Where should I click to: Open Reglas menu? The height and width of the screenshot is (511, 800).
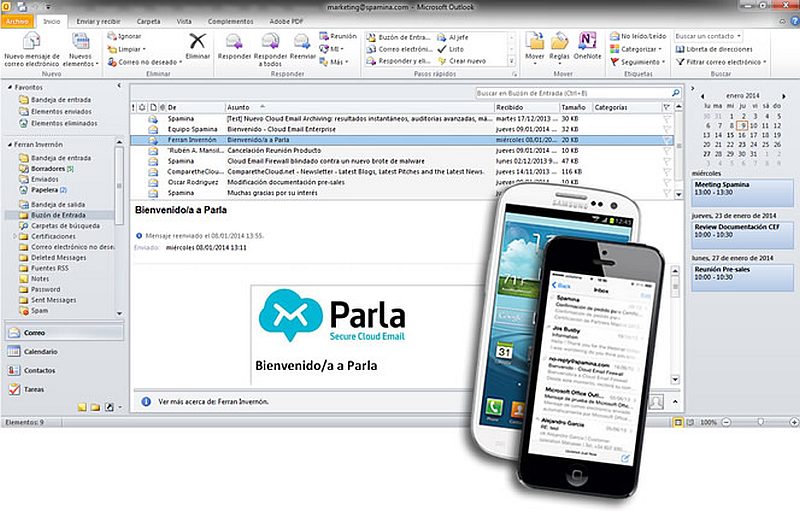click(x=559, y=48)
